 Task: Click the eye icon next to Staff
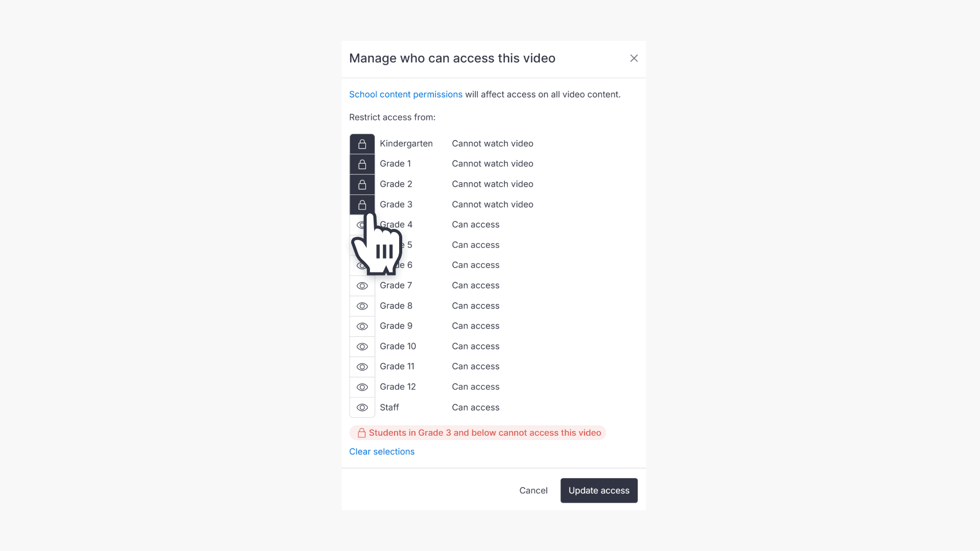[x=362, y=407]
